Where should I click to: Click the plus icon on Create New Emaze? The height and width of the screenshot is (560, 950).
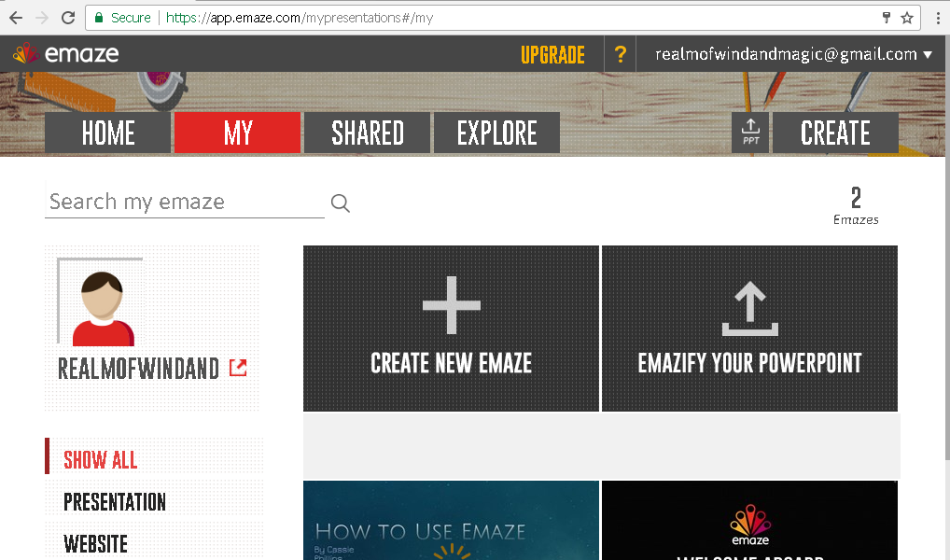point(451,304)
